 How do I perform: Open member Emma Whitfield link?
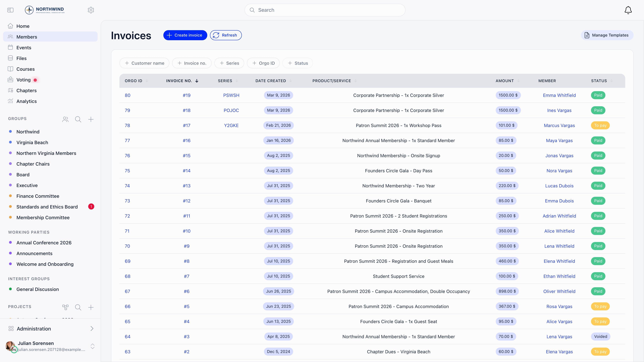click(x=559, y=95)
